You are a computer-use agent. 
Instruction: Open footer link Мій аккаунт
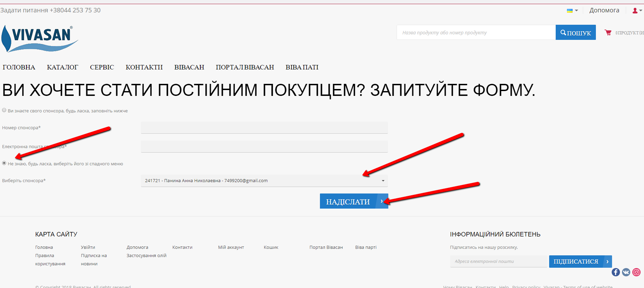click(231, 247)
